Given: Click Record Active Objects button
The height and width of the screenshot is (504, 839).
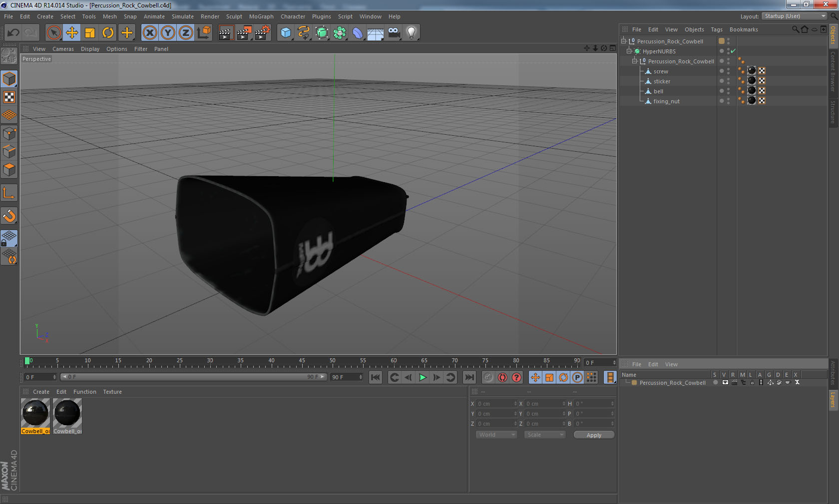Looking at the screenshot, I should (x=488, y=377).
